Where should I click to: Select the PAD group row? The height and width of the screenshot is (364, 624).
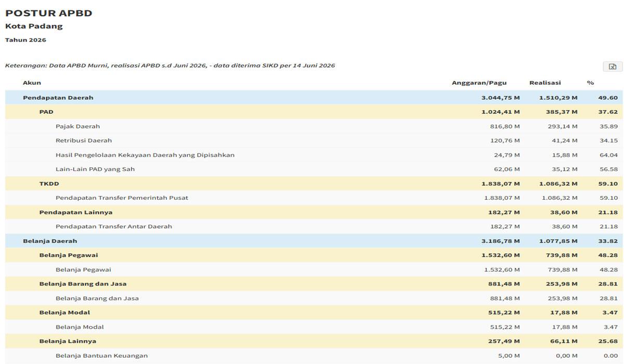pyautogui.click(x=314, y=112)
